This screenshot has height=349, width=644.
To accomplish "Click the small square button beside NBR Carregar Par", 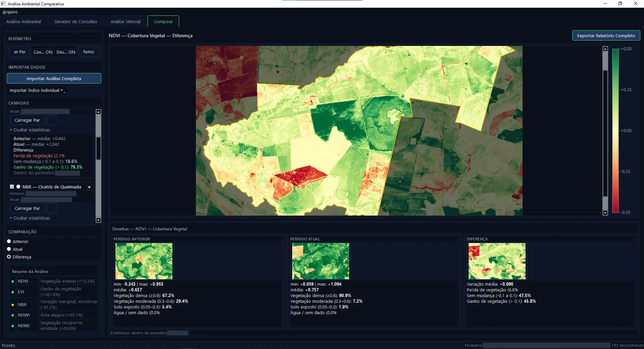I will 52,208.
